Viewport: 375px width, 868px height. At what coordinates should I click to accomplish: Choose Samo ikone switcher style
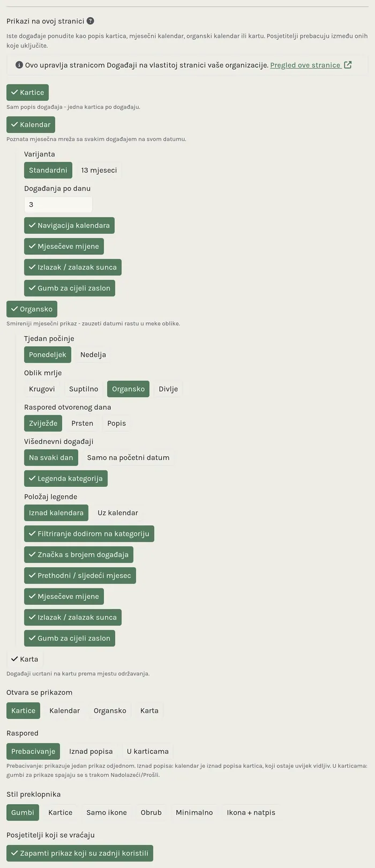coord(107,812)
